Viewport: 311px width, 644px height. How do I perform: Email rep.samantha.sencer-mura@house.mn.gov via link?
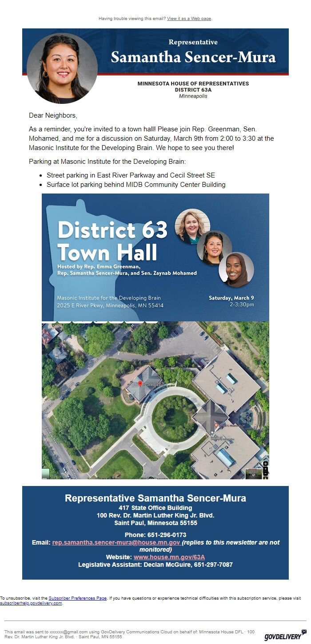coord(116,542)
